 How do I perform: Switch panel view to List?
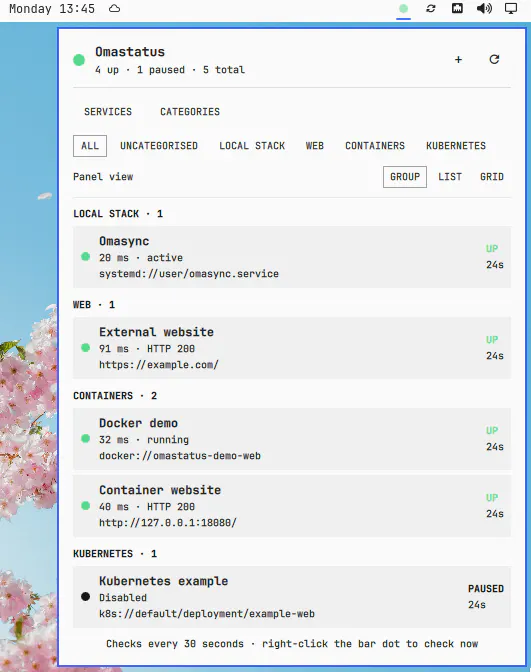pos(450,177)
